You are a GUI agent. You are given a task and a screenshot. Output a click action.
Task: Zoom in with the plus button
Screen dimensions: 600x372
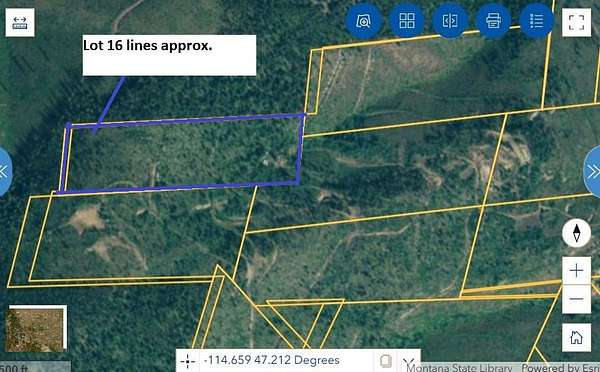point(576,271)
